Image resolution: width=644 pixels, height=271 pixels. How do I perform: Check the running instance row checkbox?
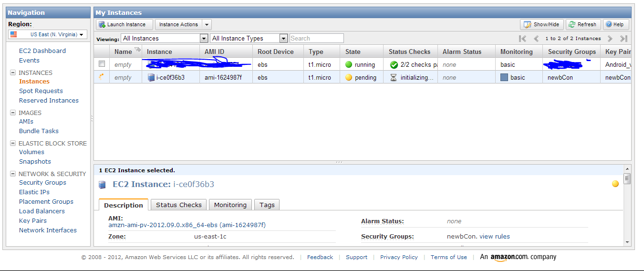[102, 64]
